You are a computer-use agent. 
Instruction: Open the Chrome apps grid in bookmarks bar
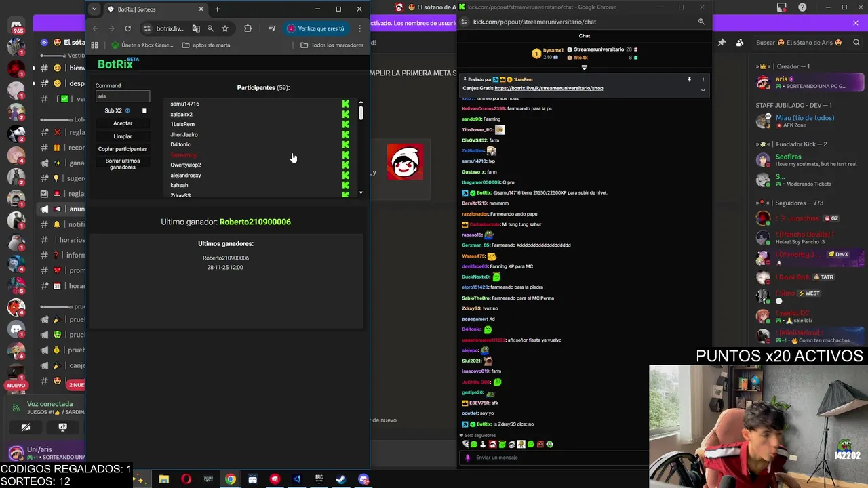coord(94,45)
